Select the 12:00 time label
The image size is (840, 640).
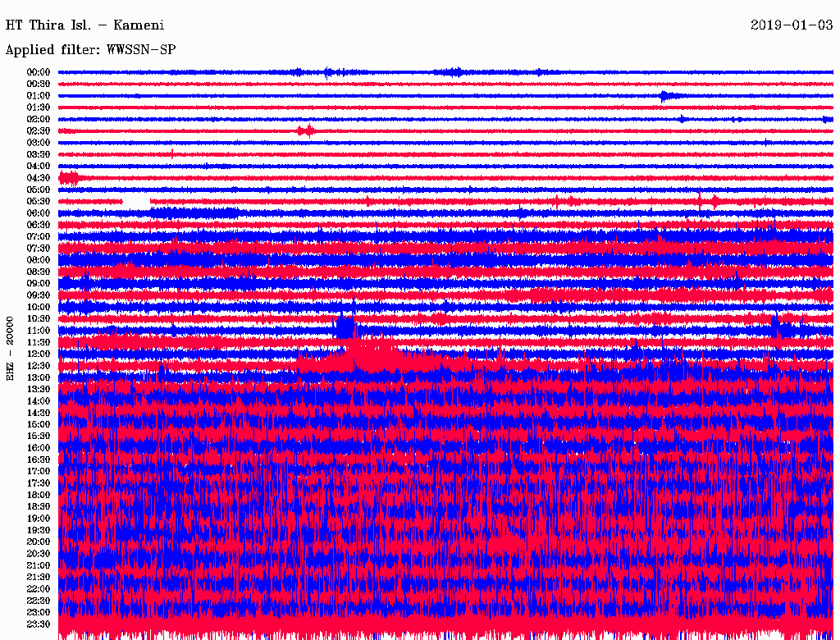pyautogui.click(x=39, y=354)
